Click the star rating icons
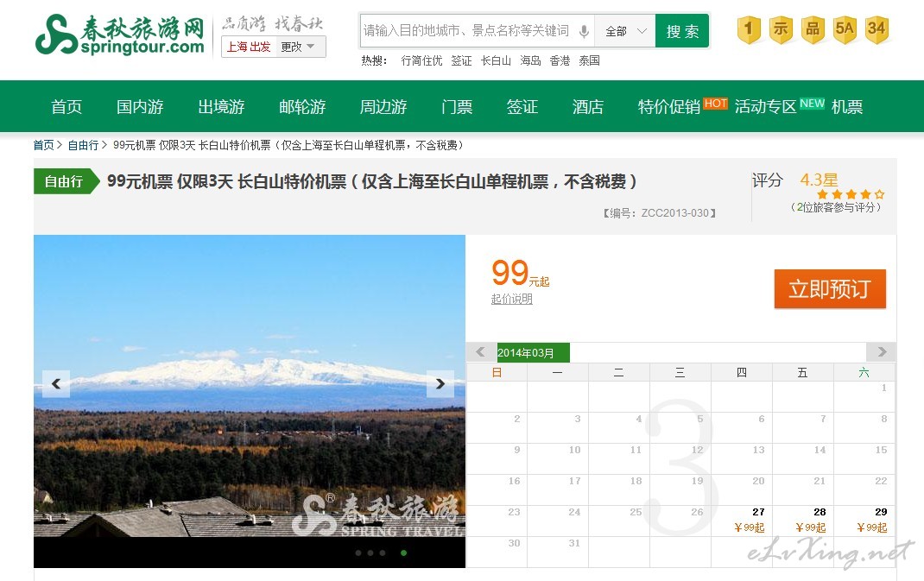924x581 pixels. (851, 194)
